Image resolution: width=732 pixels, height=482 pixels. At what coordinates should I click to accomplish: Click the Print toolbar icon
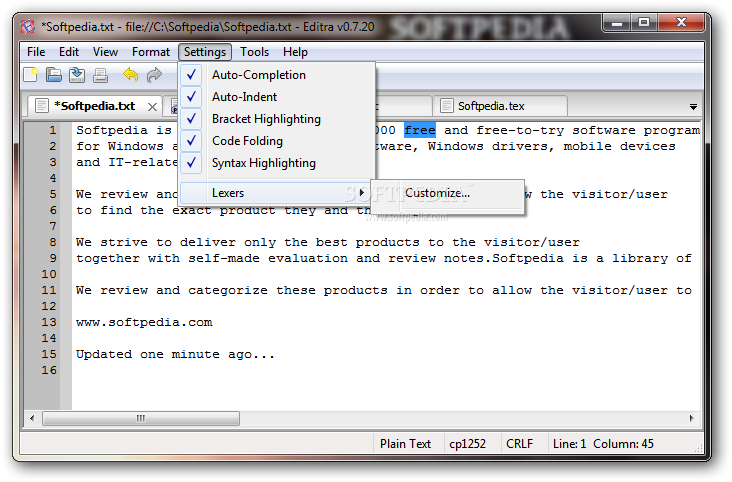(100, 75)
